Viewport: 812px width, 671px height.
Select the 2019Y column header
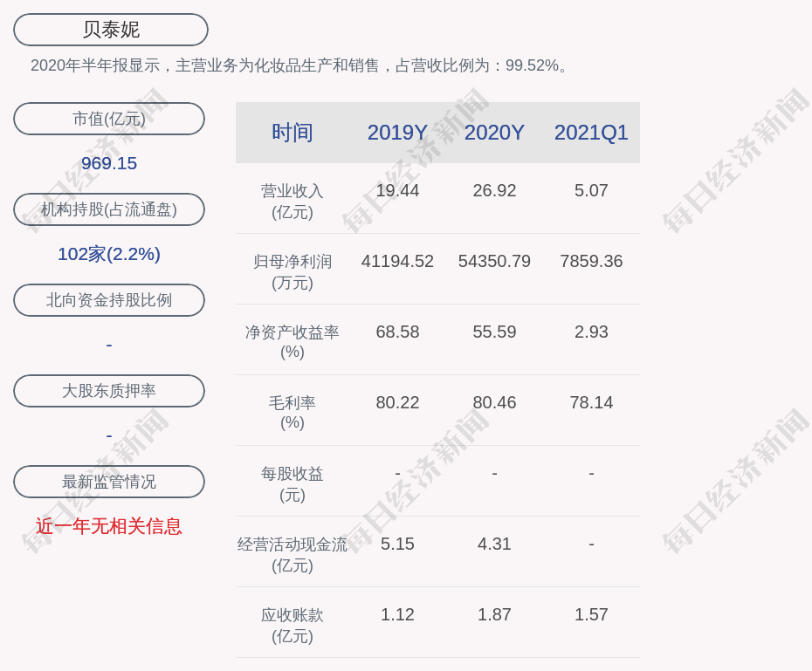398,133
